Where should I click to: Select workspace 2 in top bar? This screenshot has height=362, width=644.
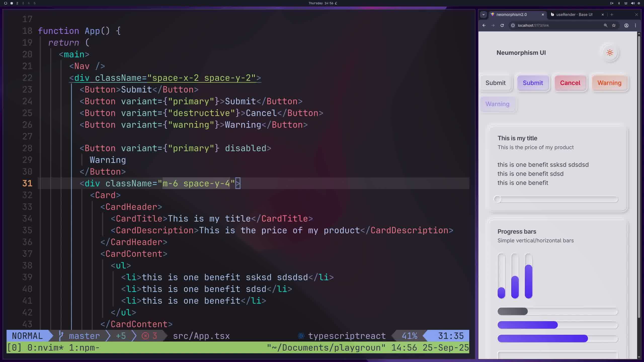tap(17, 3)
